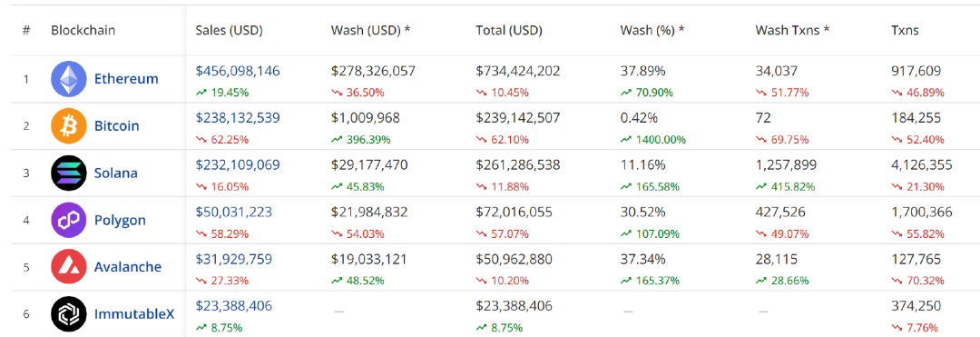
Task: Sort by Sales (USD) column header
Action: click(229, 30)
